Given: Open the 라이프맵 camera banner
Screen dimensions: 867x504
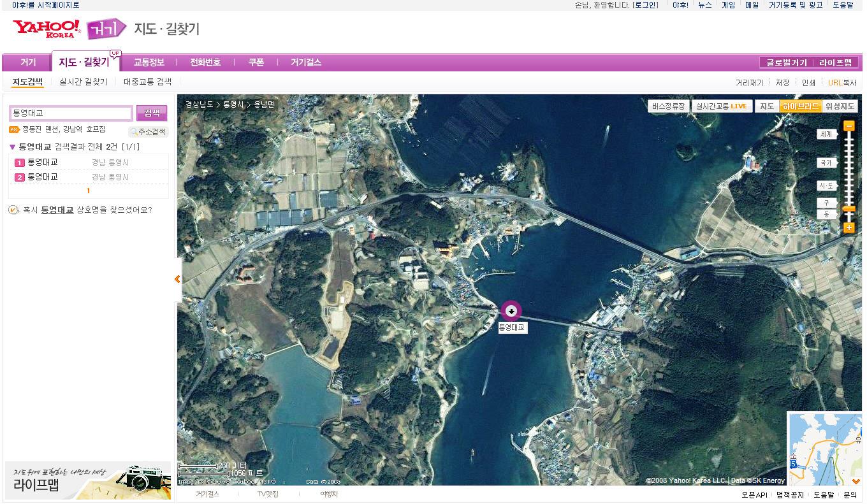Looking at the screenshot, I should point(88,480).
